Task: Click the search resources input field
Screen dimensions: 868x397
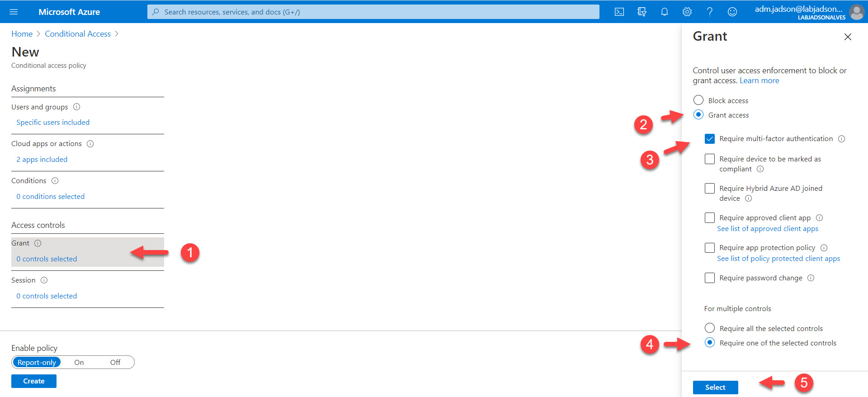Action: [373, 12]
